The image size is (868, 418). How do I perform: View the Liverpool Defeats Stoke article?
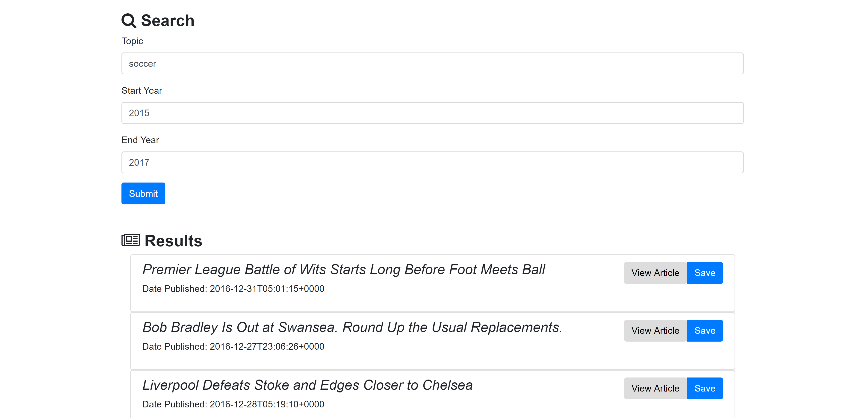pos(655,388)
